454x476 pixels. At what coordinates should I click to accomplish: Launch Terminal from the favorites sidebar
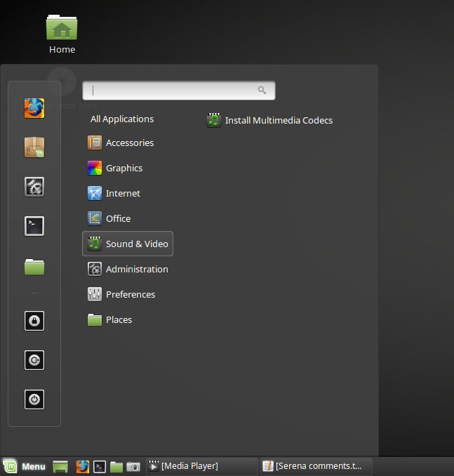coord(34,226)
